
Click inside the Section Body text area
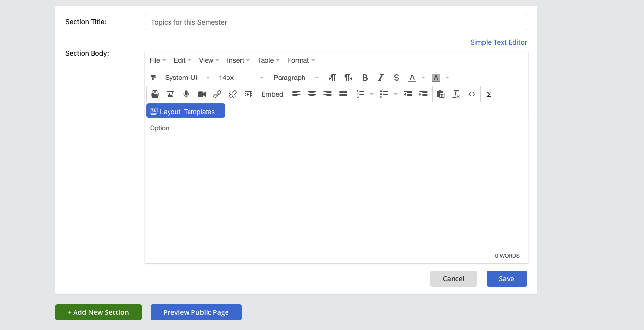(x=336, y=184)
